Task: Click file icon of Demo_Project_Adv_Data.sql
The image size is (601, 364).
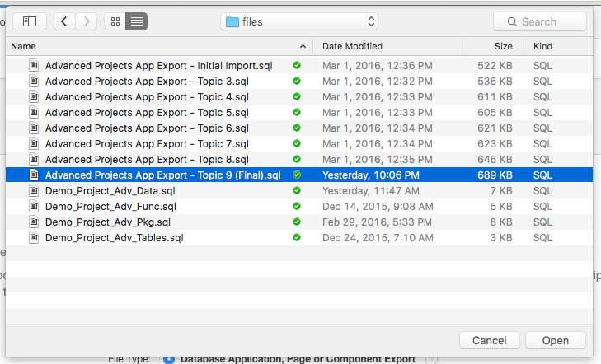Action: [34, 190]
